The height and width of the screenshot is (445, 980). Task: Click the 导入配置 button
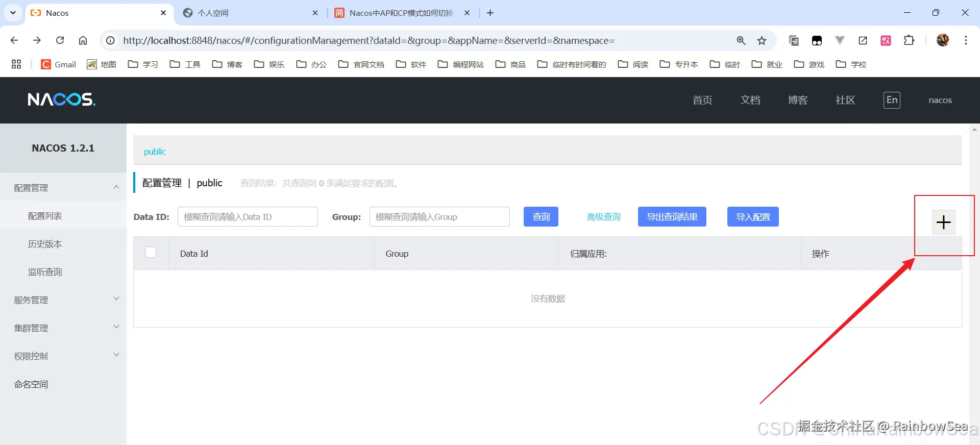(x=753, y=216)
